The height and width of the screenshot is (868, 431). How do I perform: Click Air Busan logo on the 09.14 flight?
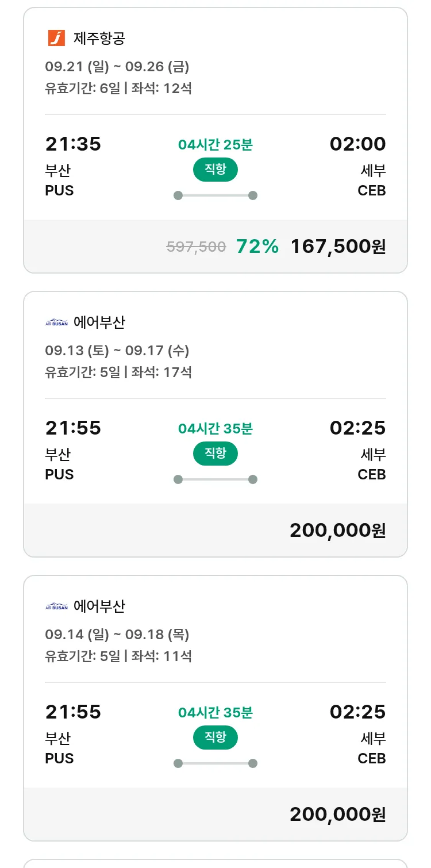point(56,606)
